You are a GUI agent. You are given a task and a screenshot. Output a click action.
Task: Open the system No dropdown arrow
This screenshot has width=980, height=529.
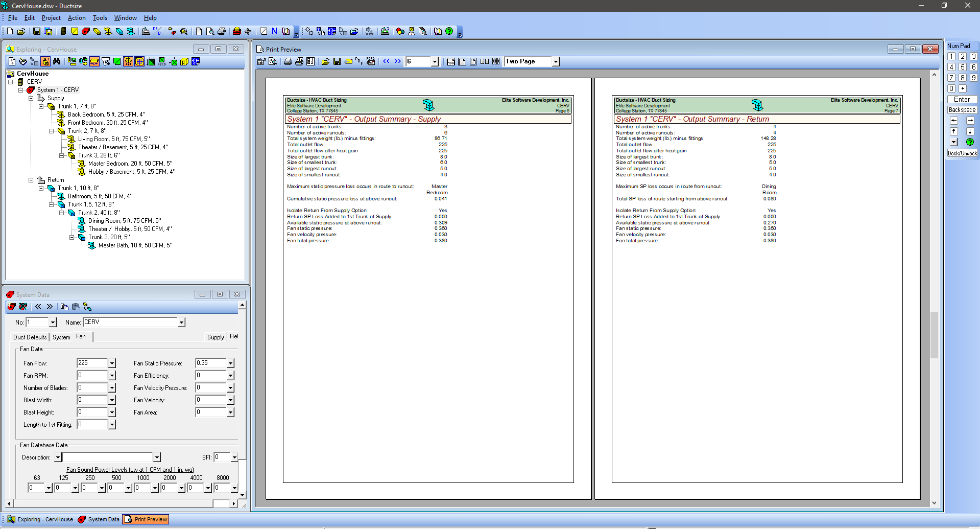(x=53, y=323)
